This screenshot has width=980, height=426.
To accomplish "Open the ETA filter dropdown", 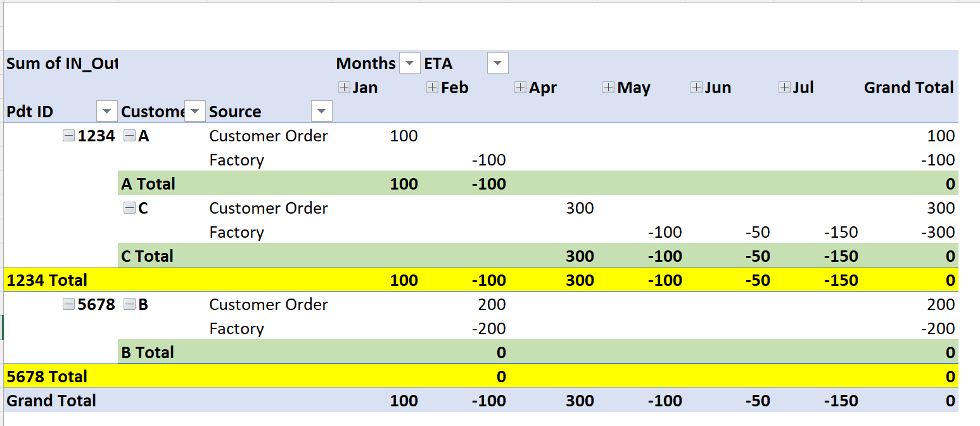I will 497,63.
